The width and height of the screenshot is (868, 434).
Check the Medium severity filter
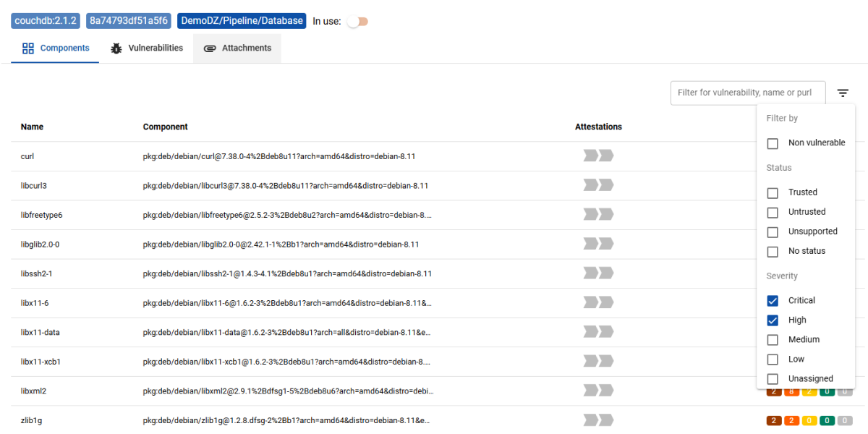(x=773, y=340)
